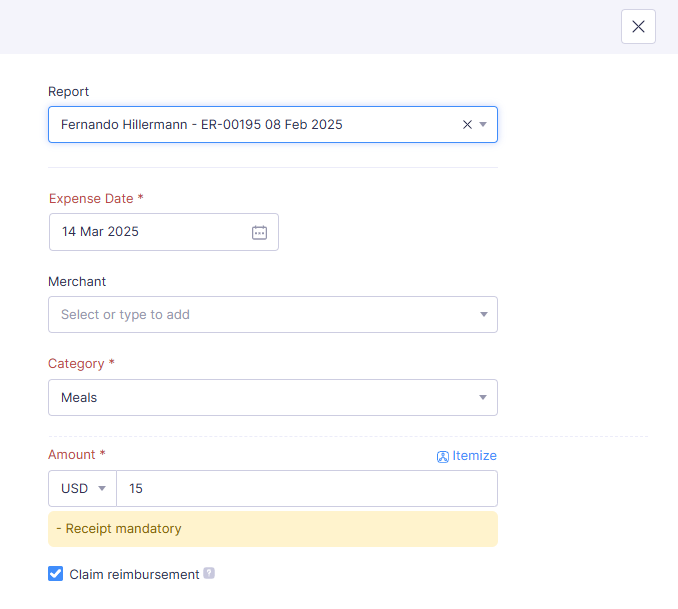This screenshot has width=678, height=609.
Task: Expand the Merchant dropdown arrow
Action: click(483, 314)
